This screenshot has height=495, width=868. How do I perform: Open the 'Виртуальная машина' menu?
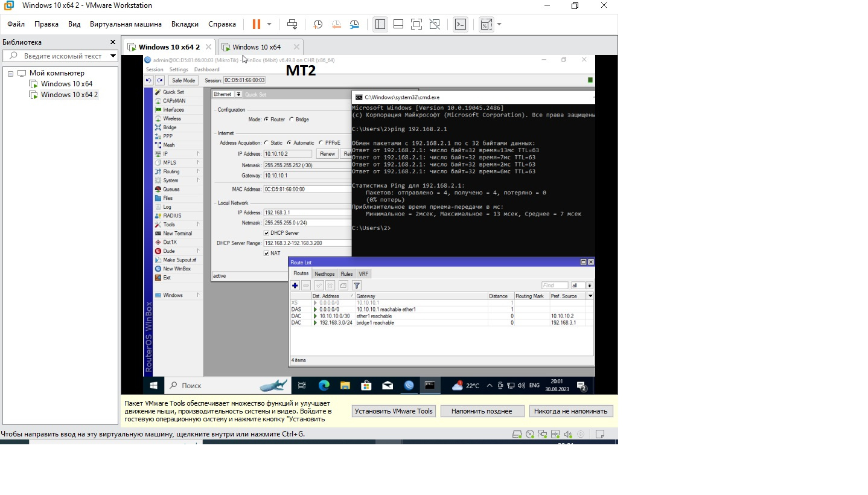point(126,24)
